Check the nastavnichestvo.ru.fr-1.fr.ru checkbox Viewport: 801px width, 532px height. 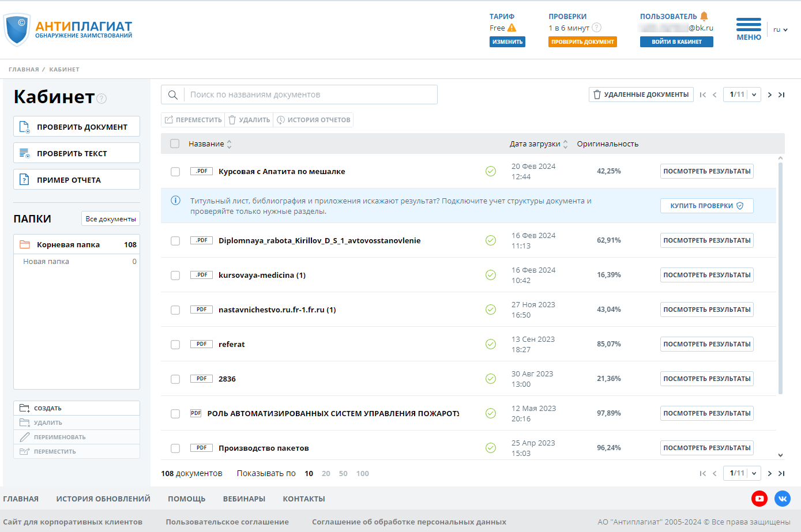(x=175, y=310)
